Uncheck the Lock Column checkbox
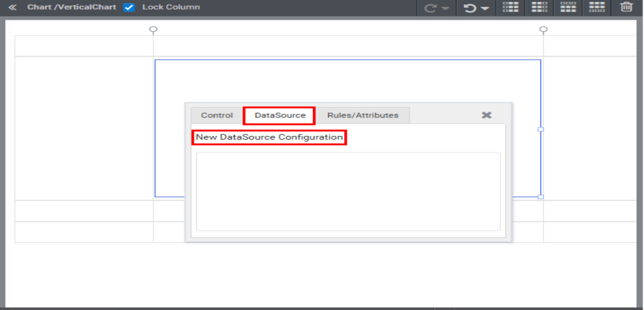Screen dimensions: 644x310 click(129, 8)
